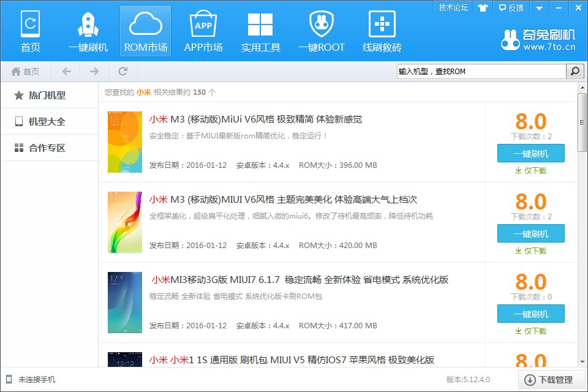Go to browser 首页 home button
This screenshot has height=392, width=588.
tap(26, 71)
